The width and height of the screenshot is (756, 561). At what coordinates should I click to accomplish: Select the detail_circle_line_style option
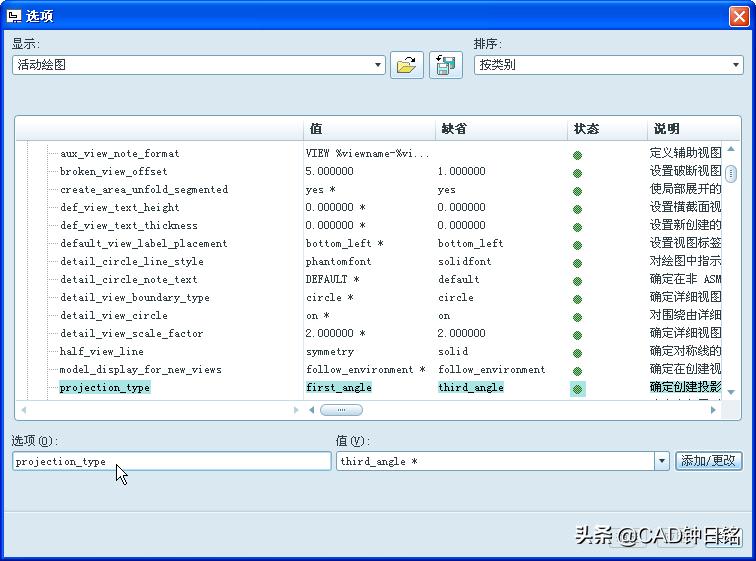pos(132,262)
